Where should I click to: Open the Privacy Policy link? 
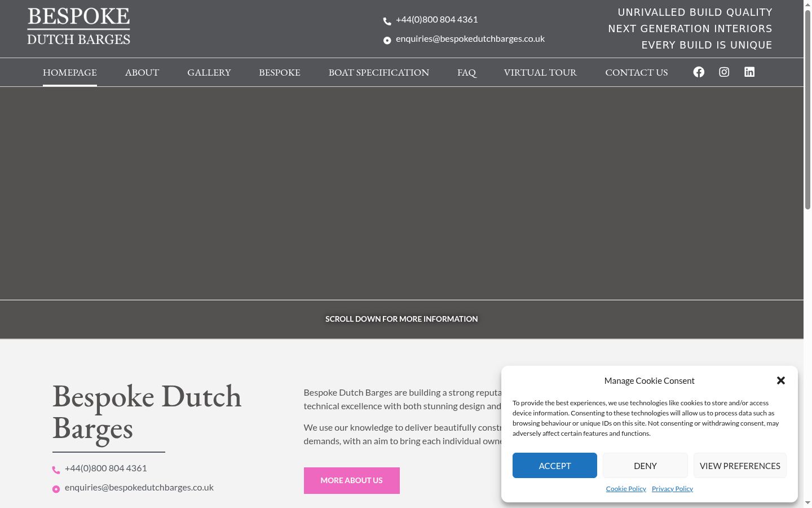(672, 489)
